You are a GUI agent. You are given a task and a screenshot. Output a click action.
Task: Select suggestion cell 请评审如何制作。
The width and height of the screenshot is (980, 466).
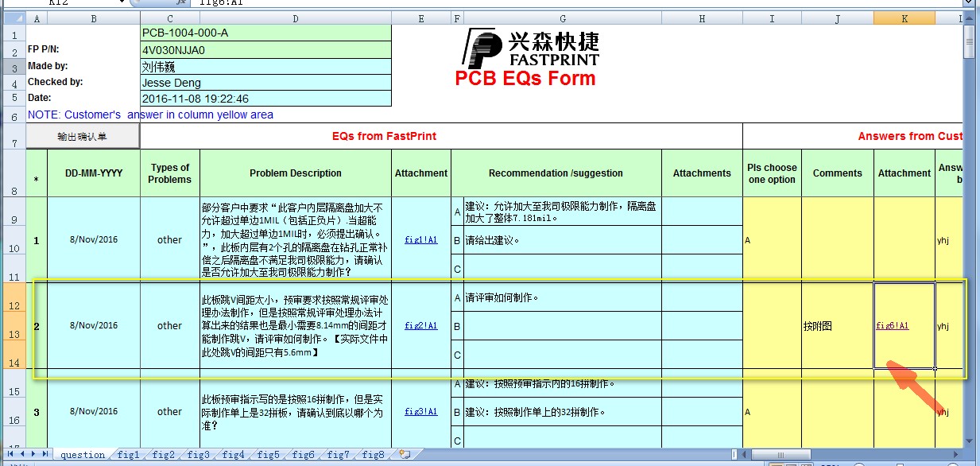[562, 298]
